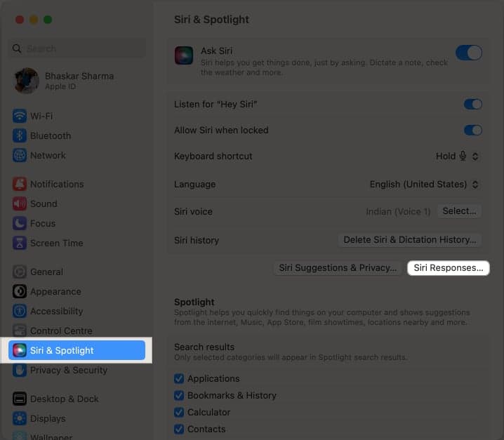504x440 pixels.
Task: Click Indian (Voice 1) text
Action: coord(398,211)
